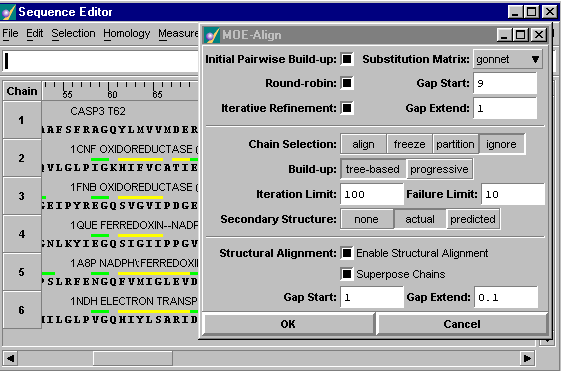Open the Homology menu
The image size is (561, 371).
coord(127,34)
